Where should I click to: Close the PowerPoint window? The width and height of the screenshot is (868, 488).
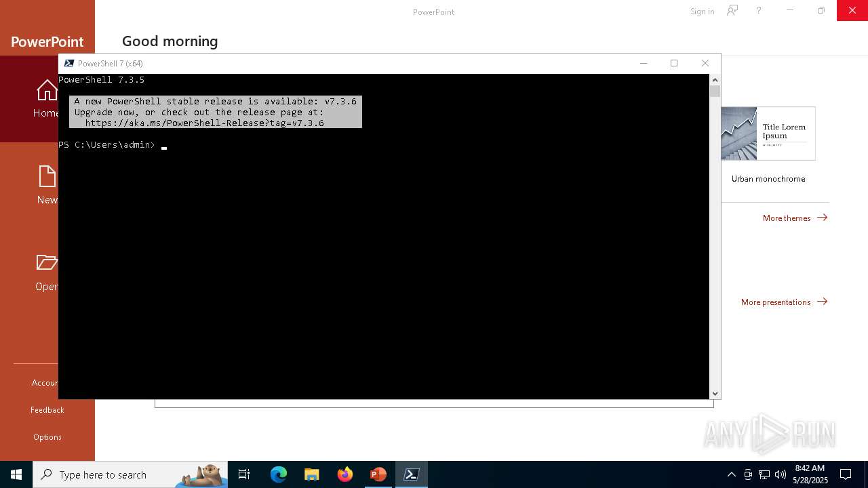852,11
